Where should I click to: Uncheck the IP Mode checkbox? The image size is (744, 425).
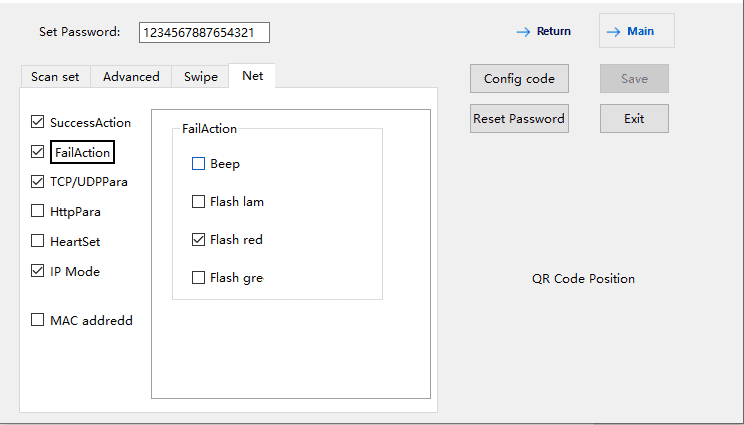pyautogui.click(x=38, y=271)
